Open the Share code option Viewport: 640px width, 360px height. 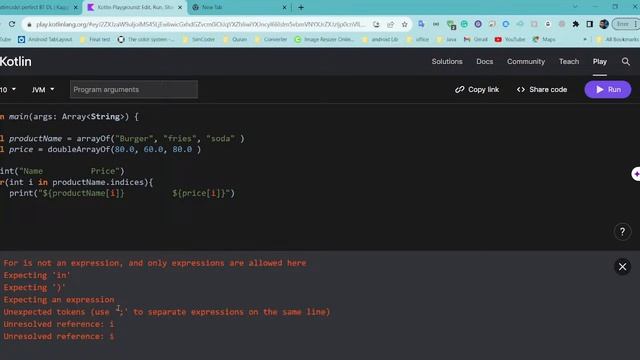pos(542,89)
